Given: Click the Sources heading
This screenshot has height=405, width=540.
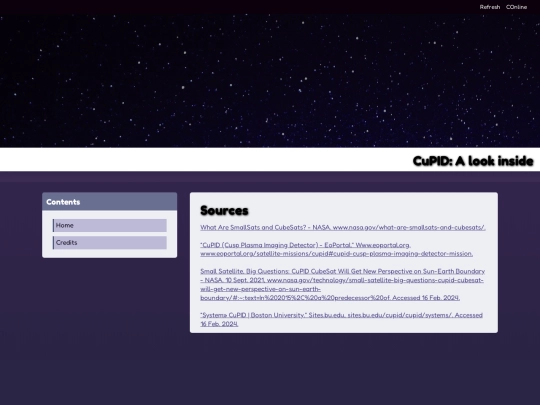Looking at the screenshot, I should (x=224, y=210).
